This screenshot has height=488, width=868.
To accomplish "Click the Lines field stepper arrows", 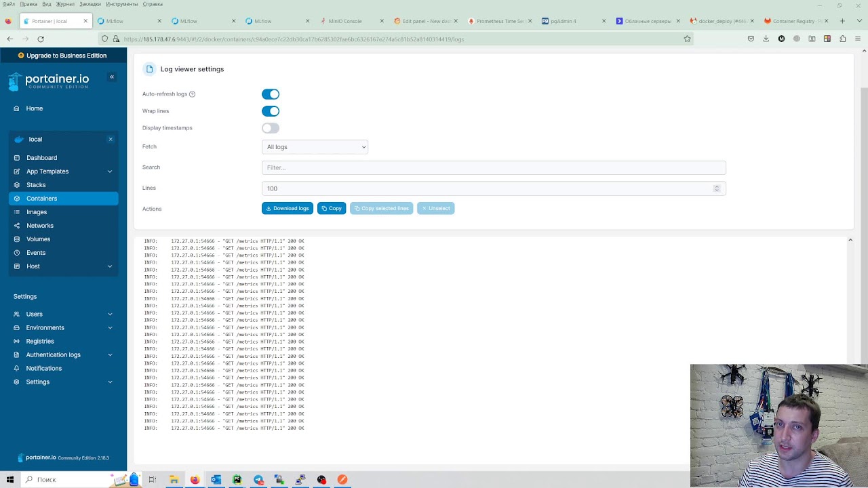I will [x=717, y=188].
